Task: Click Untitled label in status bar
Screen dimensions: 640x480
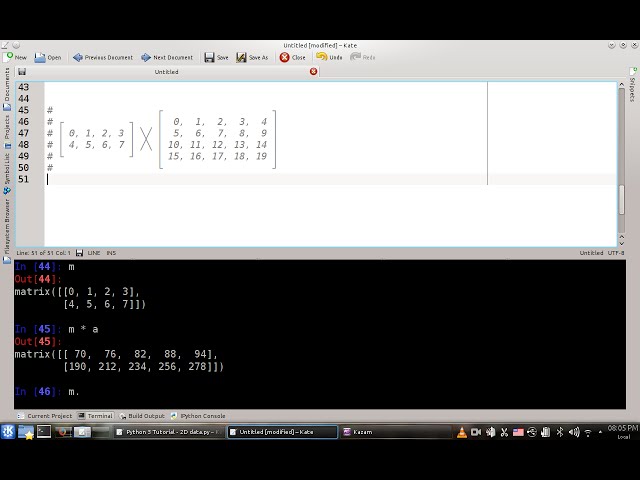Action: pos(591,253)
